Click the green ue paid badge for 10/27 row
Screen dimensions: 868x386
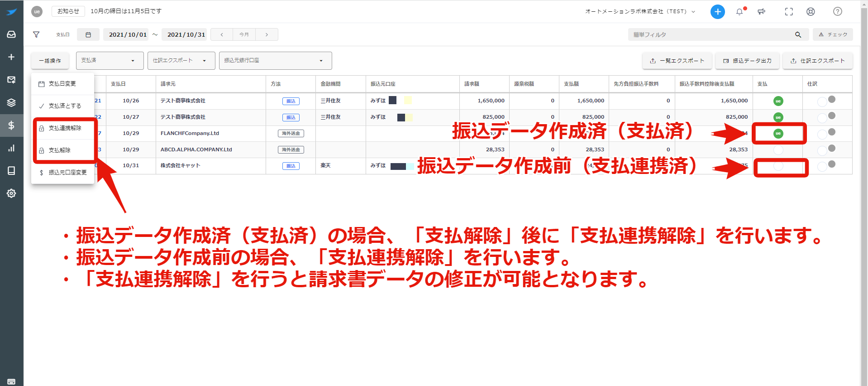(778, 117)
